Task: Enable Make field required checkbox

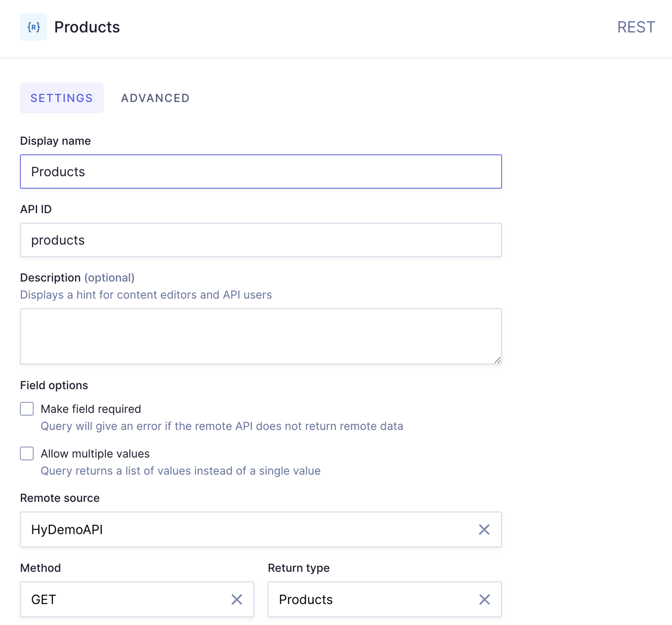Action: (x=27, y=409)
